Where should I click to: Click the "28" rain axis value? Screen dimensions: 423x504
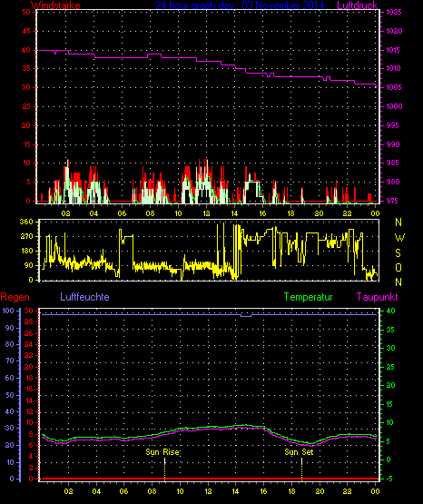point(28,321)
